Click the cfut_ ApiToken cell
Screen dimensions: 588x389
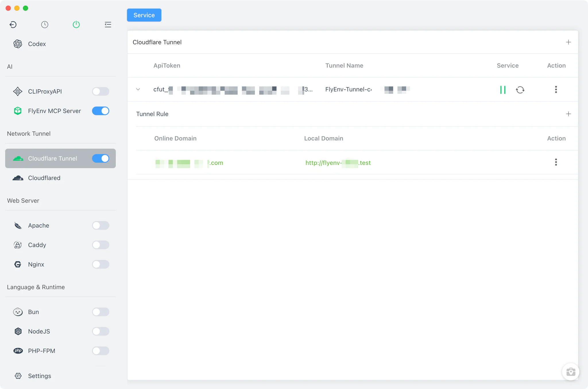(x=233, y=89)
